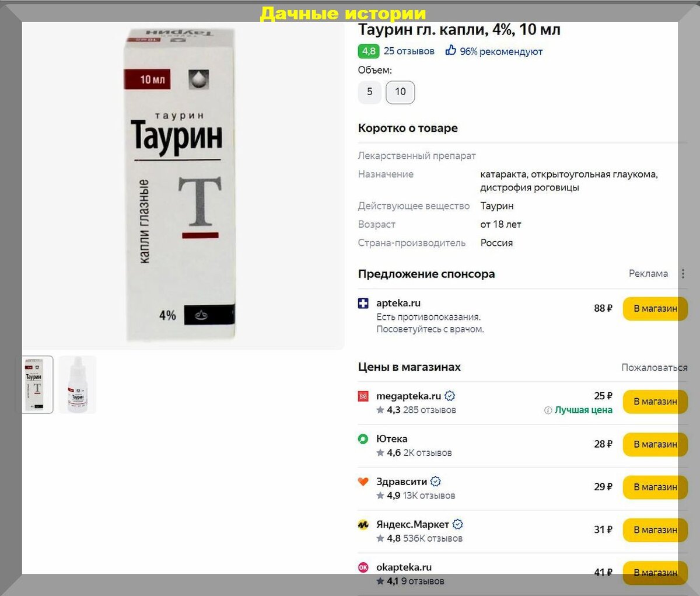Open the Здравсити shop name link

coord(401,482)
